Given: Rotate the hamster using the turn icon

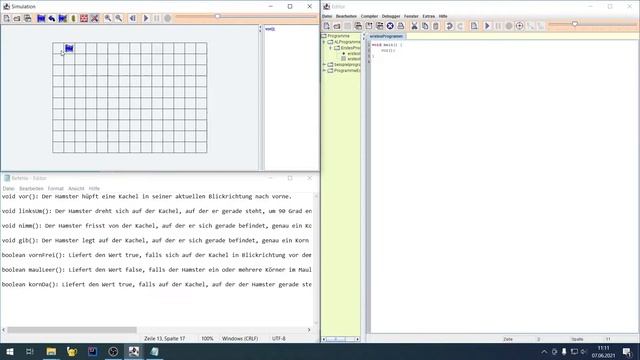Looking at the screenshot, I should coord(52,18).
